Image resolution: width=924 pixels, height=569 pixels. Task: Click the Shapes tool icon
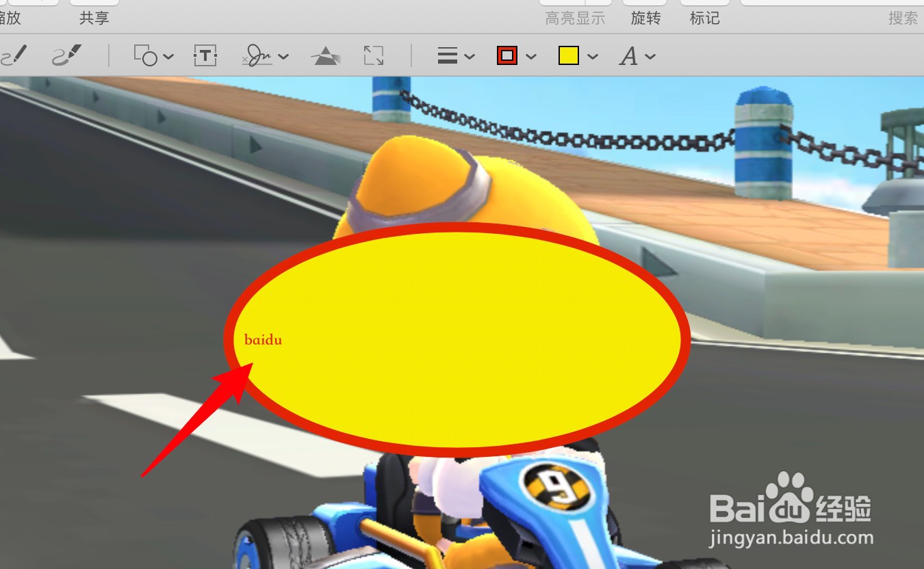click(146, 55)
